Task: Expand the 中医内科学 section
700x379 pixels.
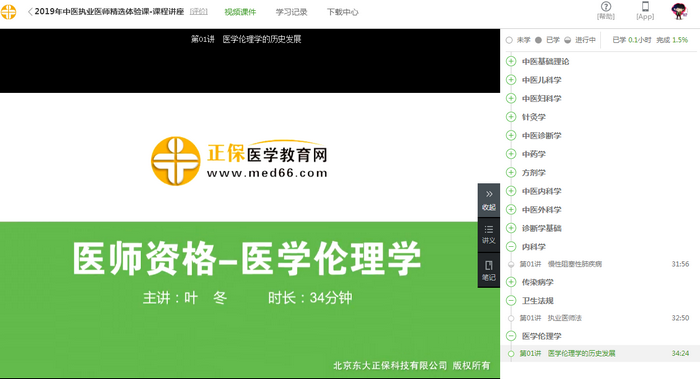Action: click(511, 191)
